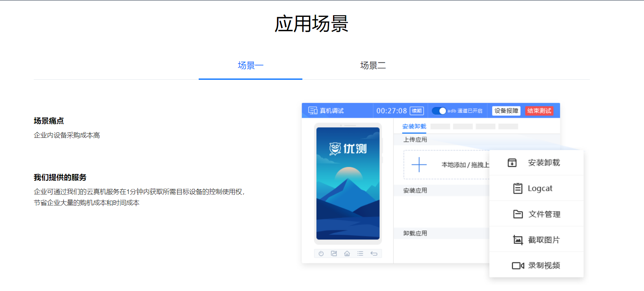
Task: Click the red 结束测试 button
Action: (539, 111)
